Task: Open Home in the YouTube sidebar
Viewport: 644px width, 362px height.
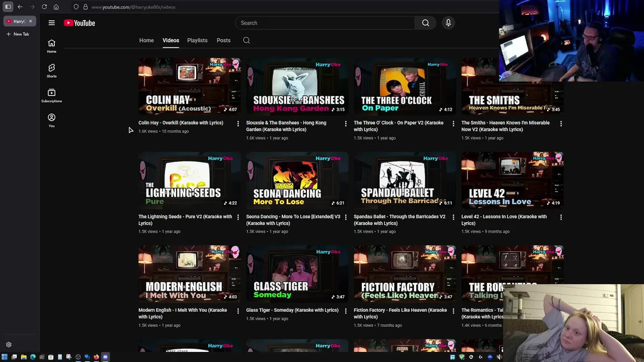Action: pos(51,46)
